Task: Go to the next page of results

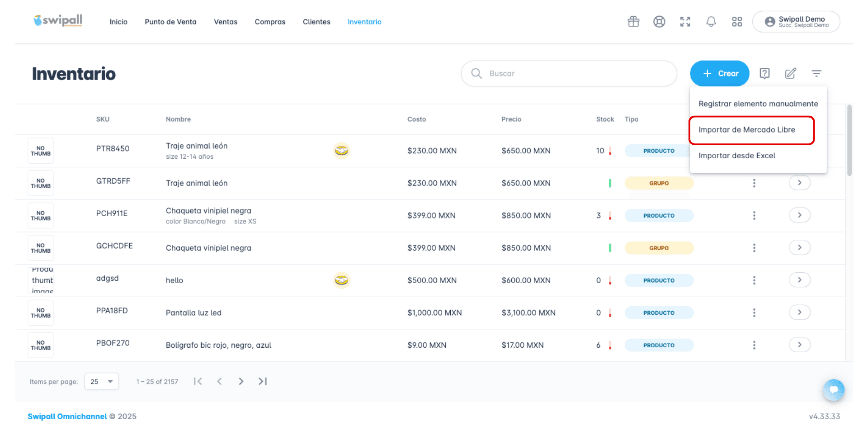Action: pos(241,381)
